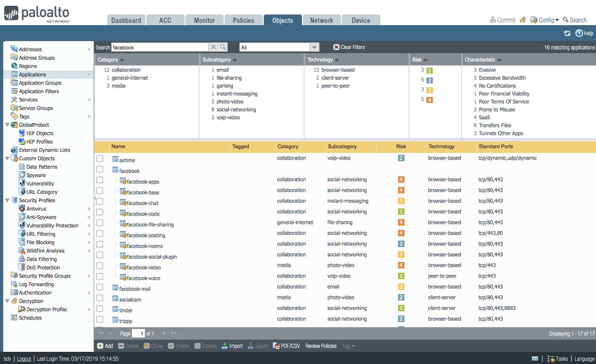Jump to last page arrow
This screenshot has height=364, width=596.
[174, 333]
